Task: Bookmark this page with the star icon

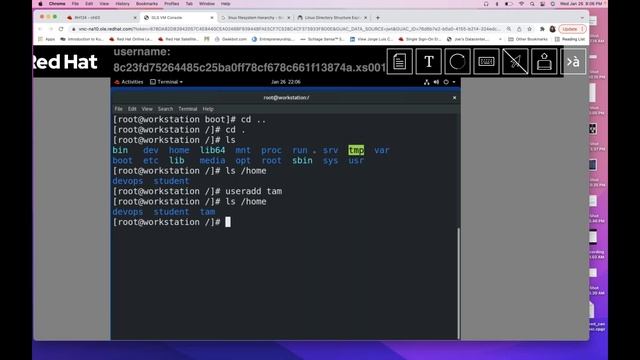Action: point(529,29)
